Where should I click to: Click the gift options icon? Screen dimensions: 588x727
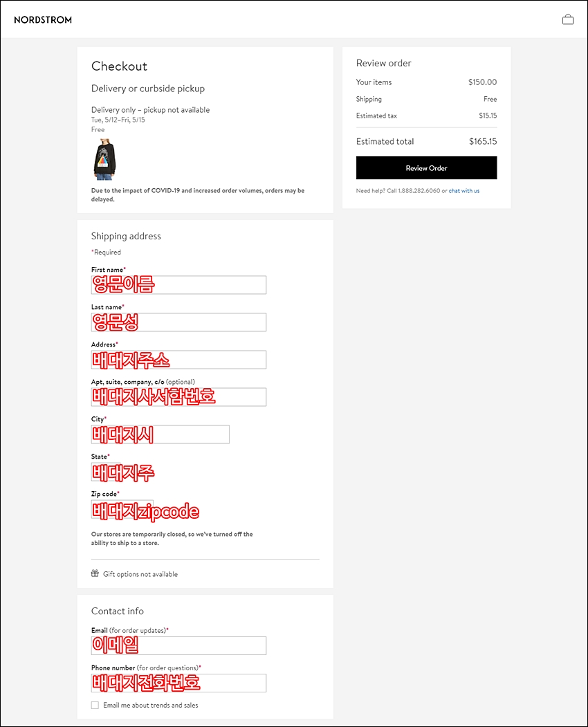click(x=95, y=573)
